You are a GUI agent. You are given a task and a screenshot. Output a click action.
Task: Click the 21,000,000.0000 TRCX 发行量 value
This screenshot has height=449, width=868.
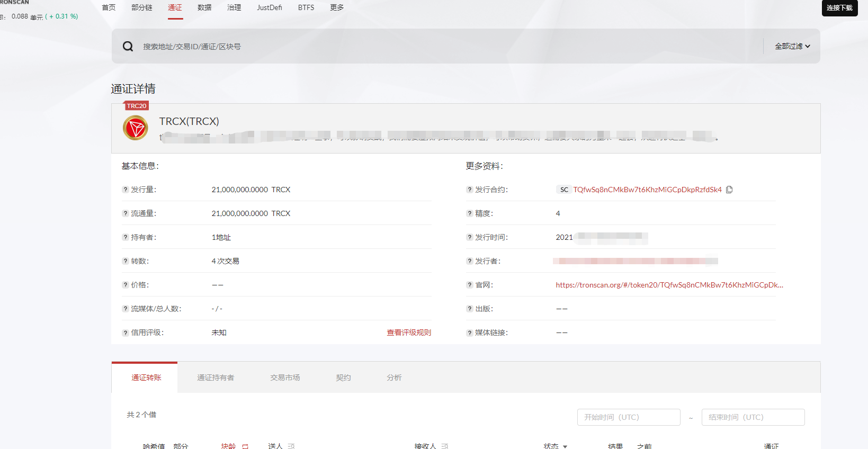[251, 190]
